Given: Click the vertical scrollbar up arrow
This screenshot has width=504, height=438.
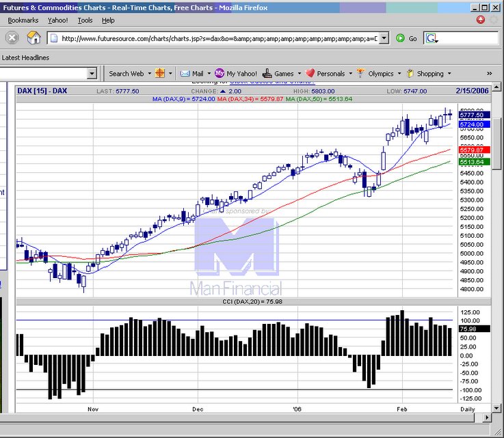Looking at the screenshot, I should click(x=496, y=86).
